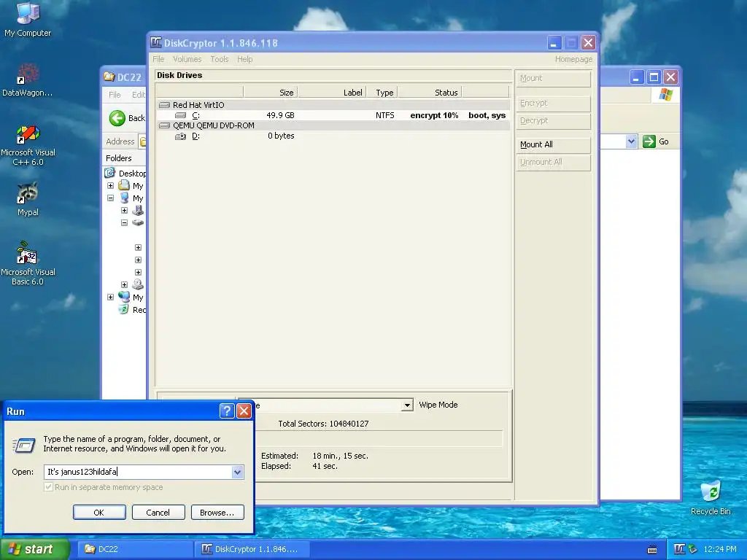Screen dimensions: 747x560
Task: Open DiskCryptor Help menu
Action: [x=245, y=59]
